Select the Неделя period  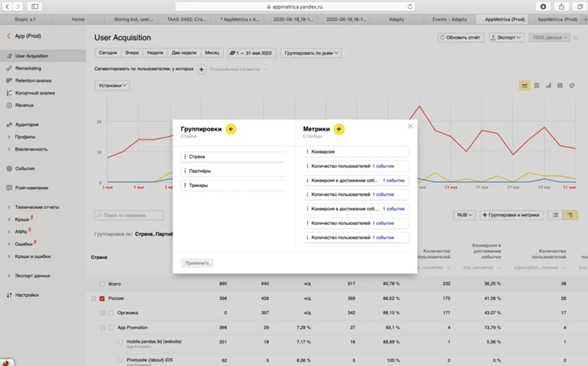point(155,53)
